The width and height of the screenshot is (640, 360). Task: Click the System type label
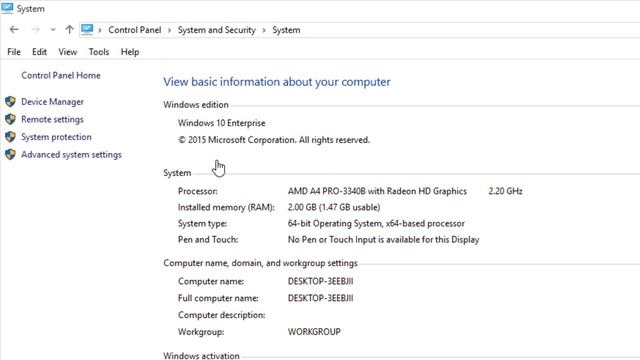pyautogui.click(x=202, y=224)
